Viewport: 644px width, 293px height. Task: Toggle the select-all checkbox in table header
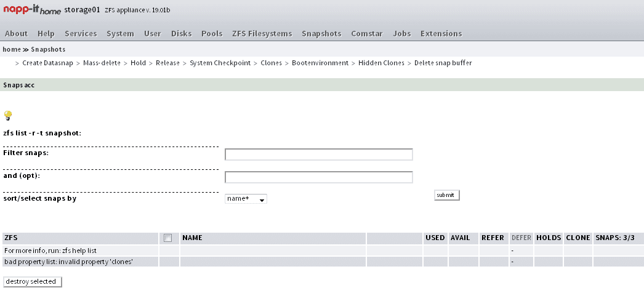tap(167, 238)
